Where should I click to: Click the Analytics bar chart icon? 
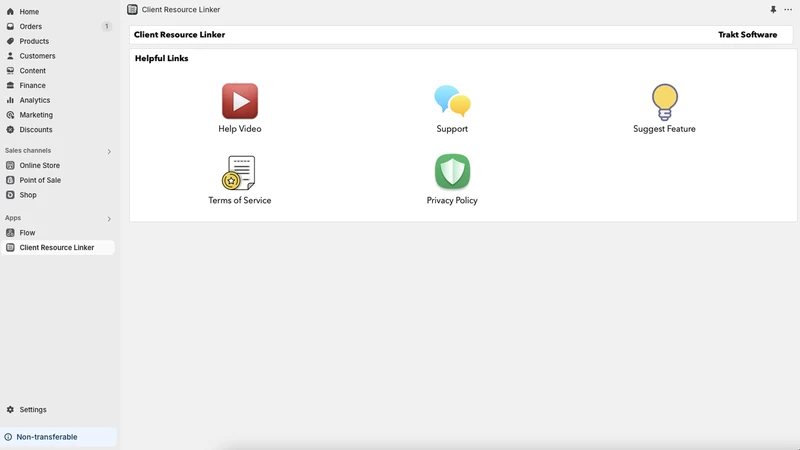pos(10,100)
